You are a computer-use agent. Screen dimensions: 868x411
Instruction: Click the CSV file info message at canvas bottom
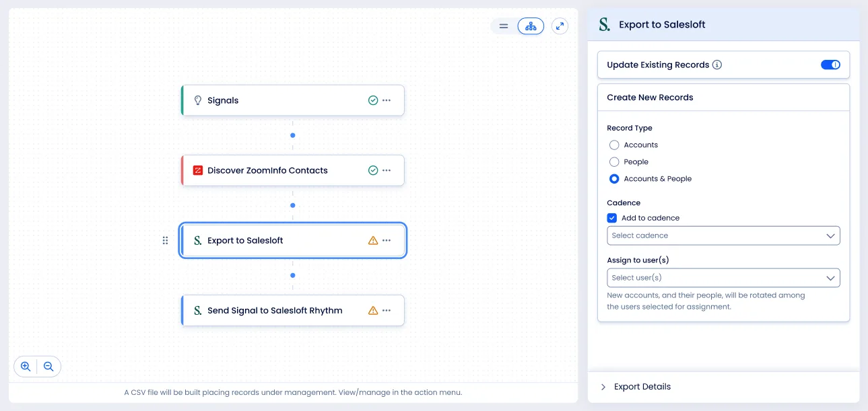(x=293, y=392)
